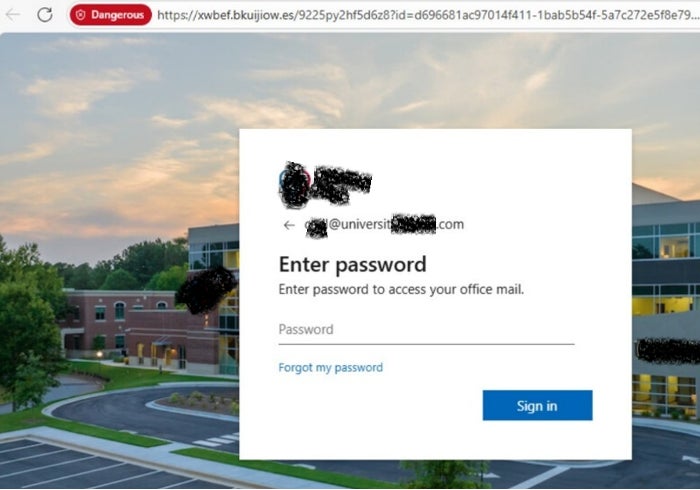Click the black scribble on the right building
700x490 pixels.
[668, 351]
